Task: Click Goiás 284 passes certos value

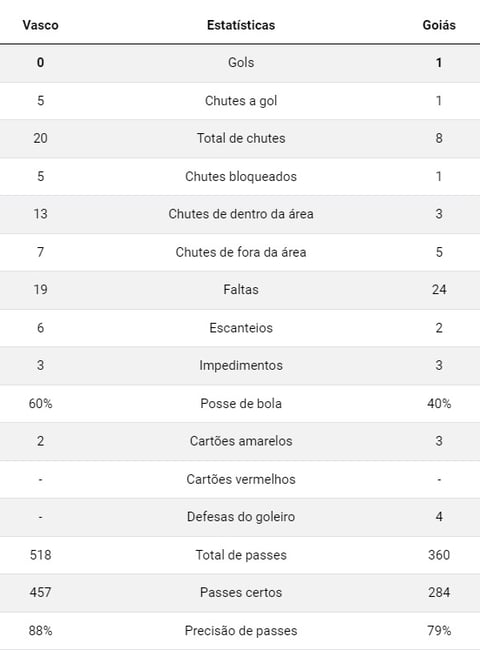Action: click(x=439, y=592)
